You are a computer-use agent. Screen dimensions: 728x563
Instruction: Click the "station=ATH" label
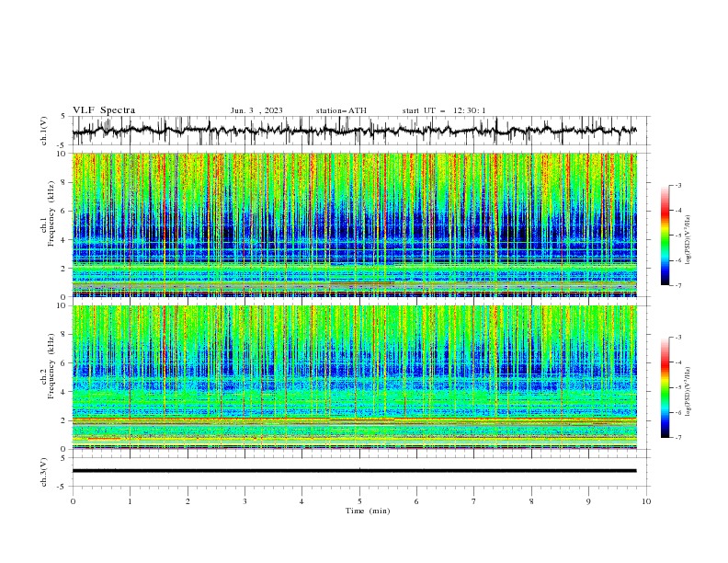341,110
